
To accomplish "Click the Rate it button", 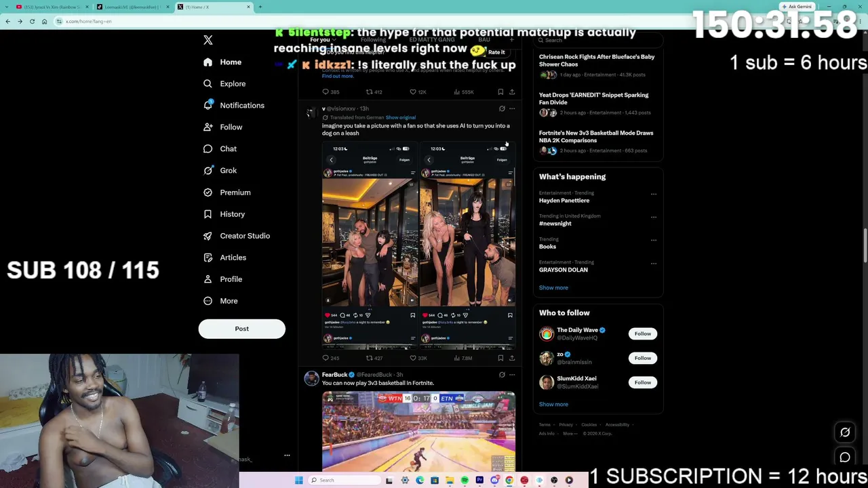I will (x=496, y=52).
